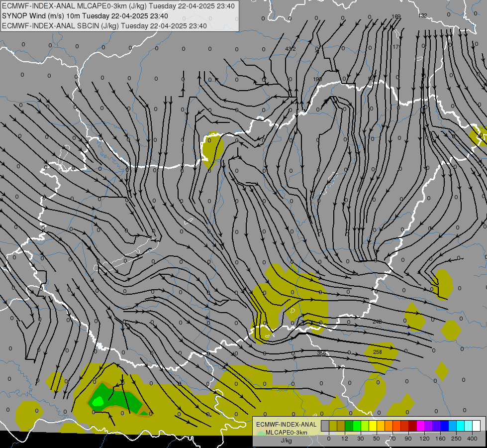Click the legend tick label 50
The image size is (487, 448).
(377, 439)
